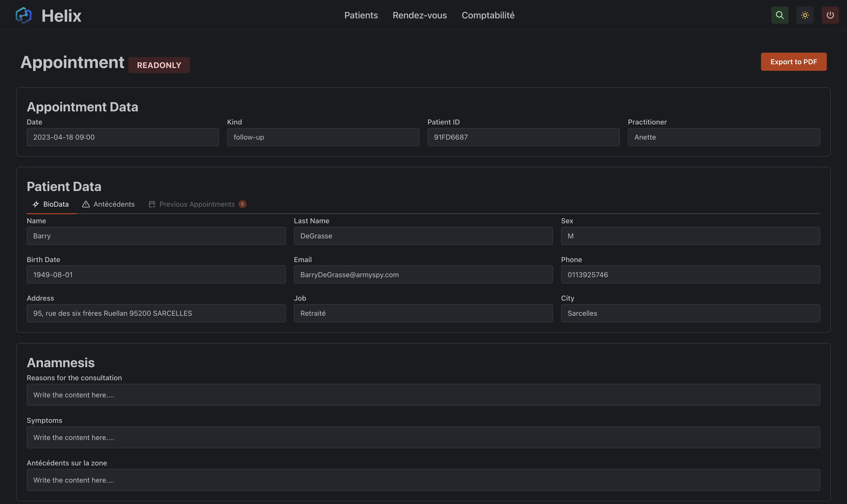Switch to Antécédents tab
The height and width of the screenshot is (504, 847).
coord(113,204)
